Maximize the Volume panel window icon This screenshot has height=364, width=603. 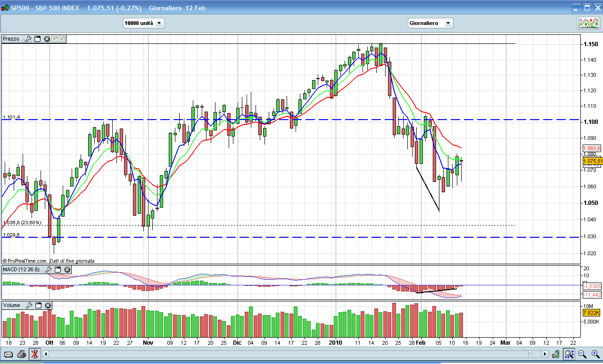(x=38, y=305)
